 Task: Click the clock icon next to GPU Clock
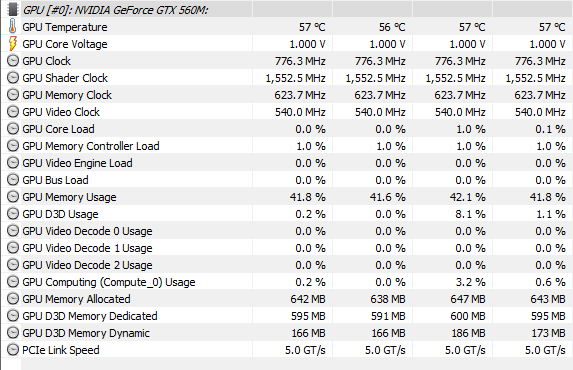[x=13, y=61]
